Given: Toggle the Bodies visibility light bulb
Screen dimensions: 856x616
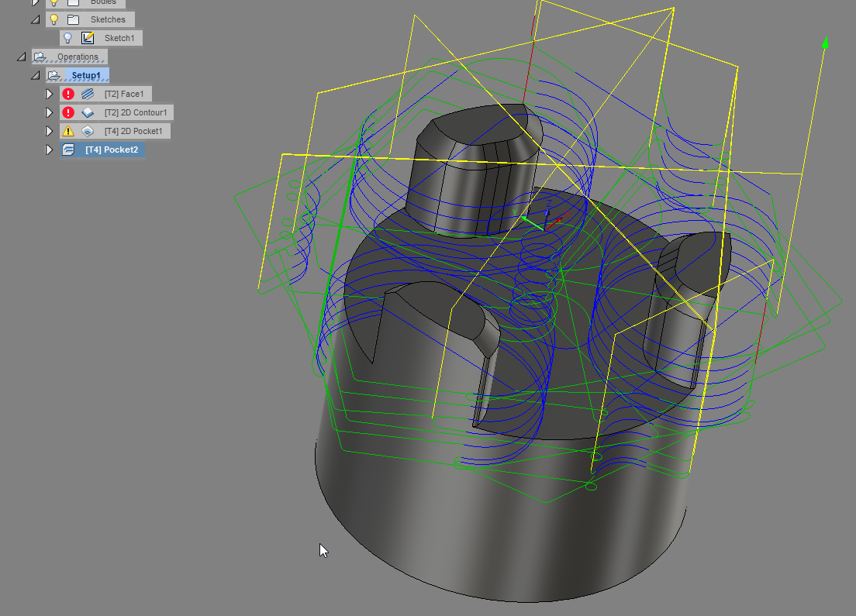Looking at the screenshot, I should click(x=53, y=3).
